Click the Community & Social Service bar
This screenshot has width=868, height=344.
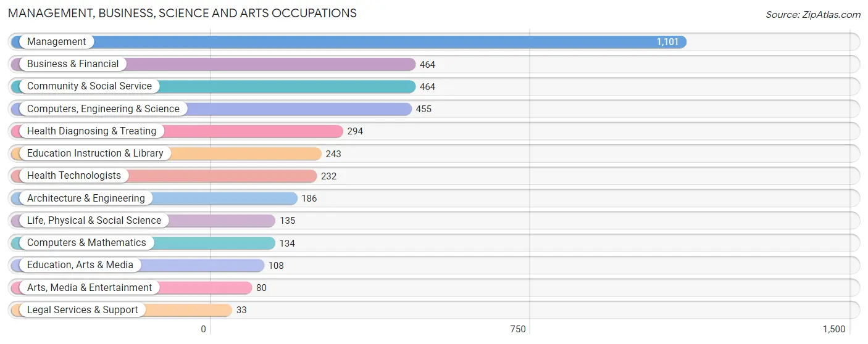pos(214,86)
